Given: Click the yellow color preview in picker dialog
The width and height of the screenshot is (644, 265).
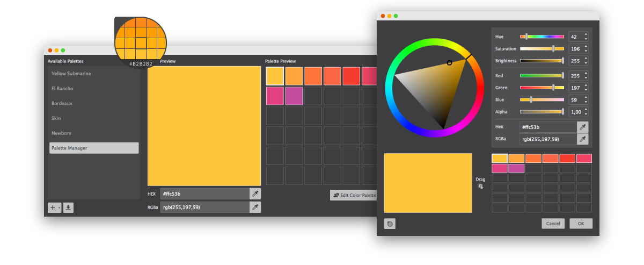Looking at the screenshot, I should pyautogui.click(x=428, y=183).
